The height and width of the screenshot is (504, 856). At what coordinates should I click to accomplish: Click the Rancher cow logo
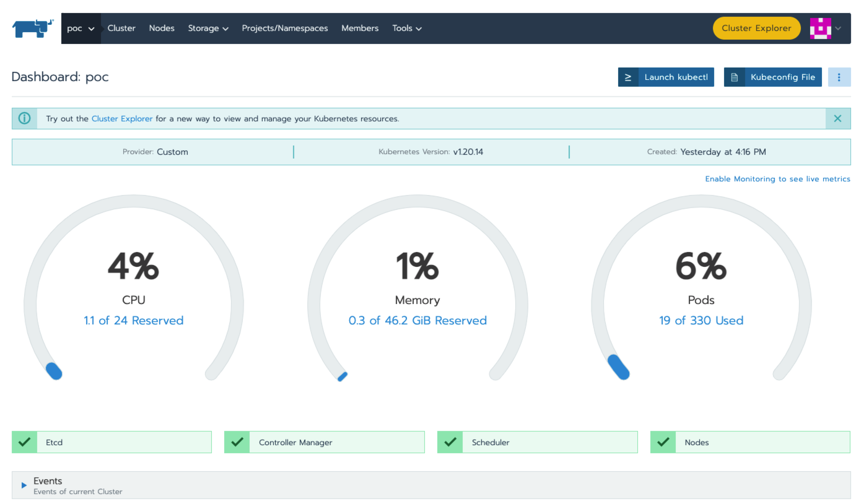pos(33,28)
